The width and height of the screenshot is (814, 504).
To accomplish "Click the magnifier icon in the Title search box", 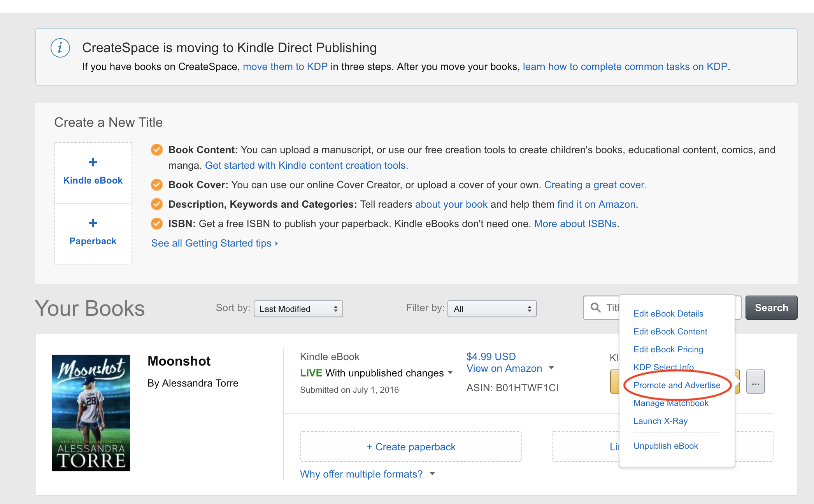I will (595, 308).
